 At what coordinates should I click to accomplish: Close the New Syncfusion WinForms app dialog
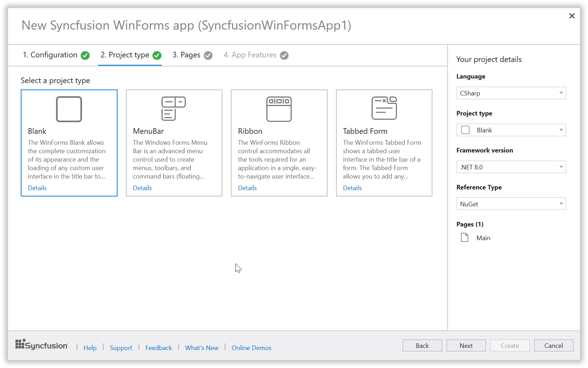pos(572,16)
